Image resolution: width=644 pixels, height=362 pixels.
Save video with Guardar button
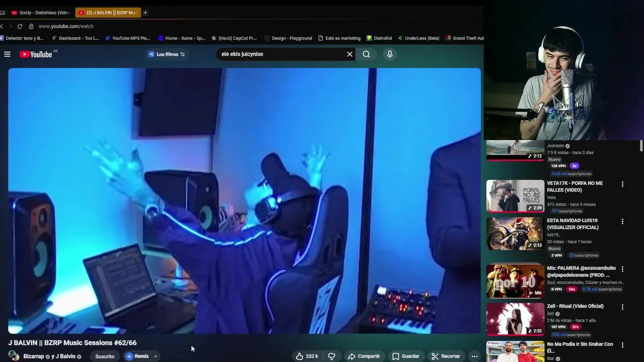click(x=406, y=356)
